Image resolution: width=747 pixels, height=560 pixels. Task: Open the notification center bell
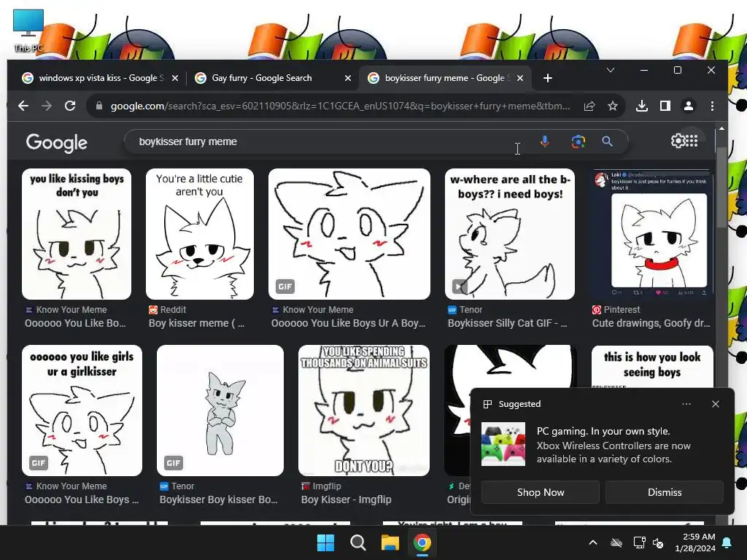[x=727, y=542]
